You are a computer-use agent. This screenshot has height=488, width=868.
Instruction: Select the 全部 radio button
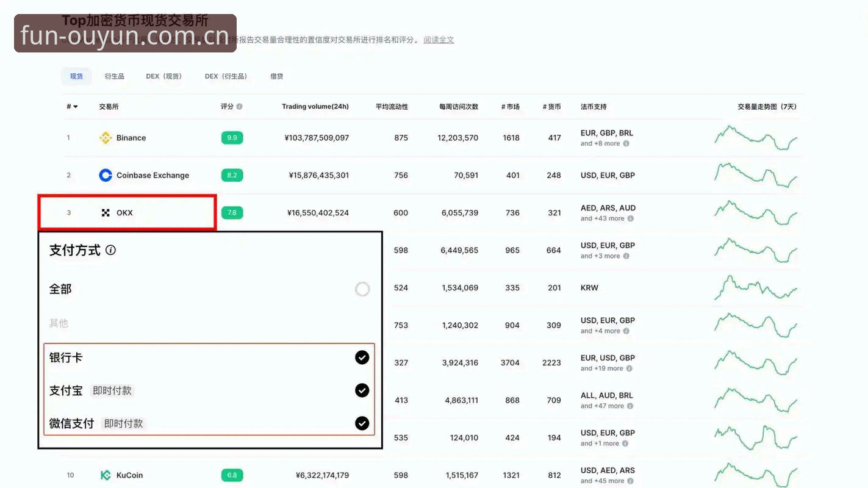click(x=362, y=289)
